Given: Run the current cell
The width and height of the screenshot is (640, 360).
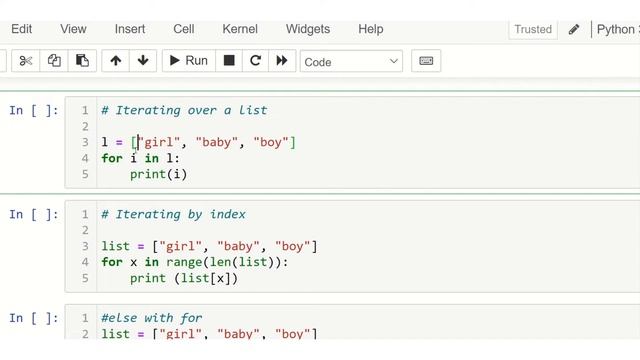Looking at the screenshot, I should (189, 61).
